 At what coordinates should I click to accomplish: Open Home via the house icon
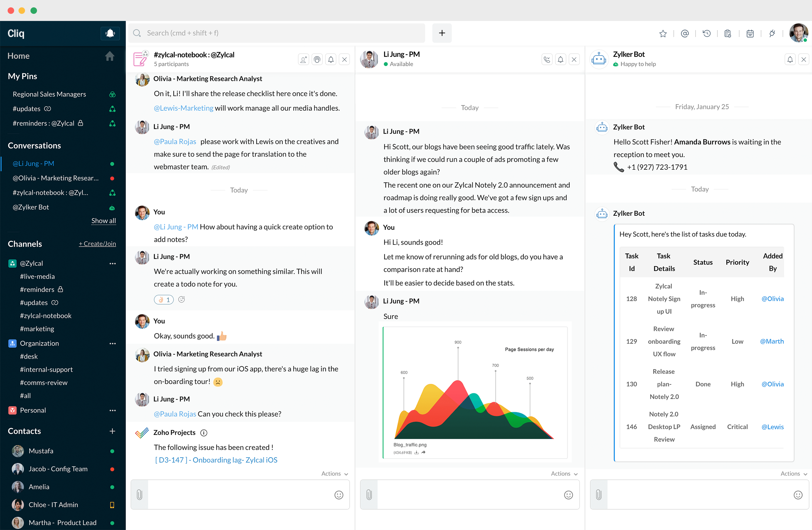(x=110, y=56)
